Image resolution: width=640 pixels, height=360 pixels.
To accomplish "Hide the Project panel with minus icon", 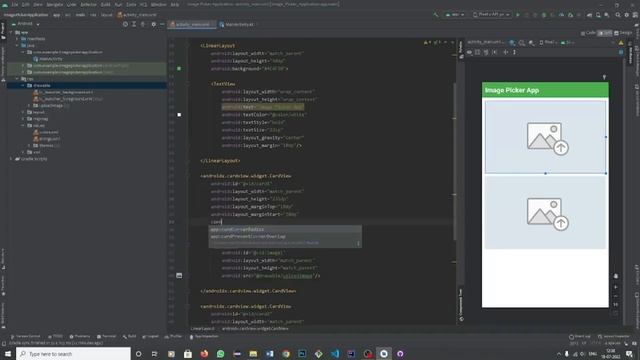I will click(162, 24).
